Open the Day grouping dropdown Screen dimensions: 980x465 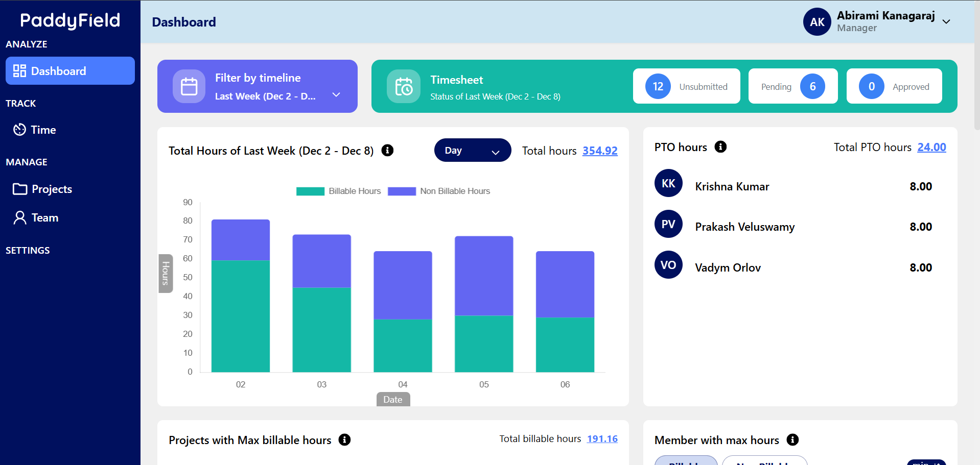click(x=473, y=150)
